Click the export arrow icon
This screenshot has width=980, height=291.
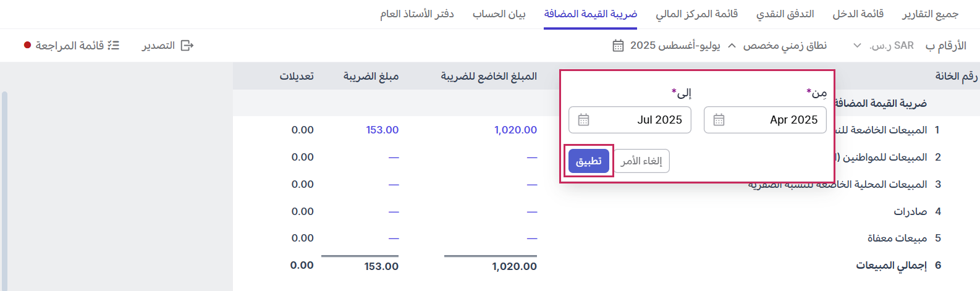(187, 46)
